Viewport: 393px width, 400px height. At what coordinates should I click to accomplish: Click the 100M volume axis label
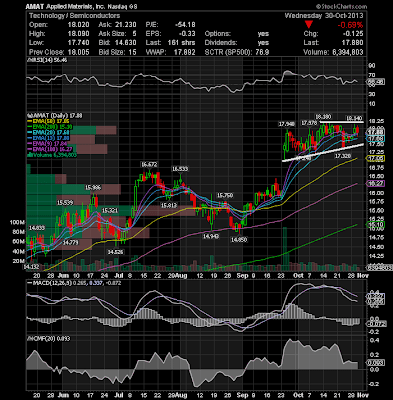[x=18, y=222]
